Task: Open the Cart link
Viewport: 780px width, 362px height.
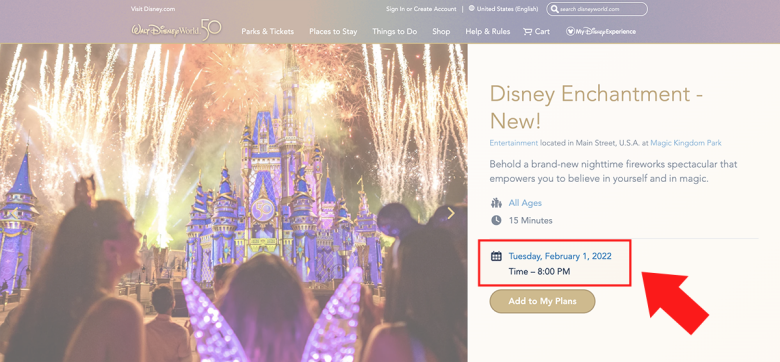Action: pyautogui.click(x=536, y=31)
